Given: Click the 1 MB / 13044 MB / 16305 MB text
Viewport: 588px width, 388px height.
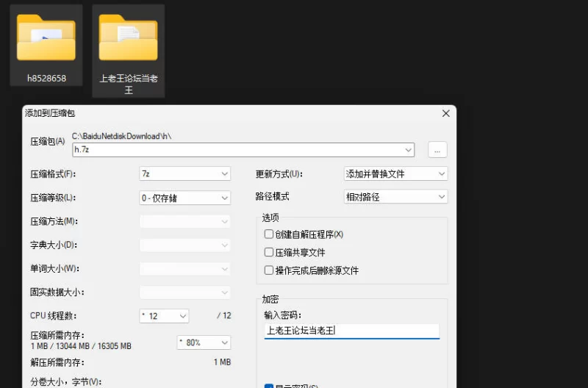Looking at the screenshot, I should pos(81,346).
